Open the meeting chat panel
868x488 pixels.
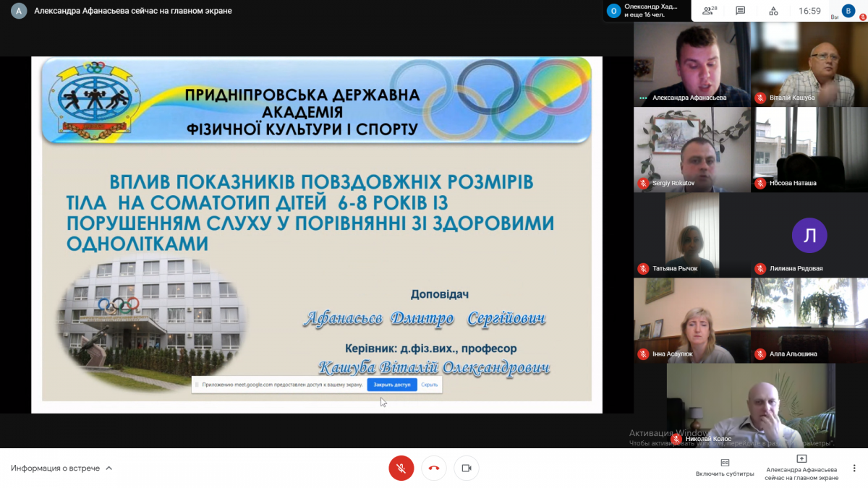coord(741,11)
